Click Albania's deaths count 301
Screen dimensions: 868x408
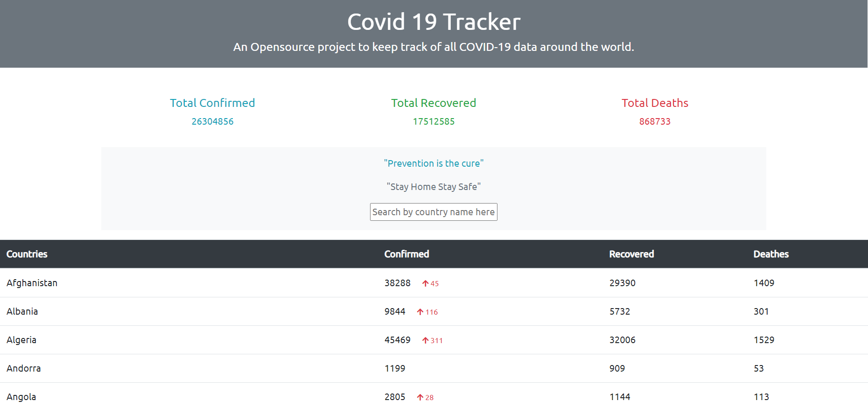(761, 311)
